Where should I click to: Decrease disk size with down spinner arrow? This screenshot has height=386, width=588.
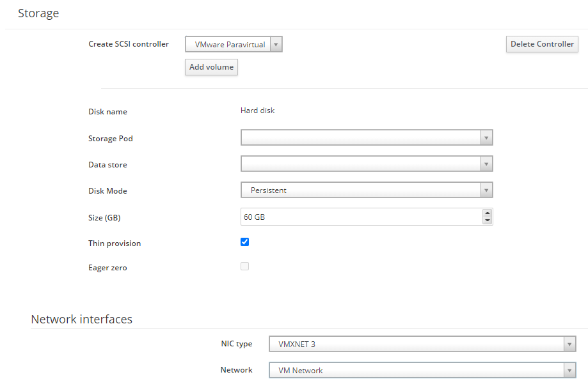[487, 220]
